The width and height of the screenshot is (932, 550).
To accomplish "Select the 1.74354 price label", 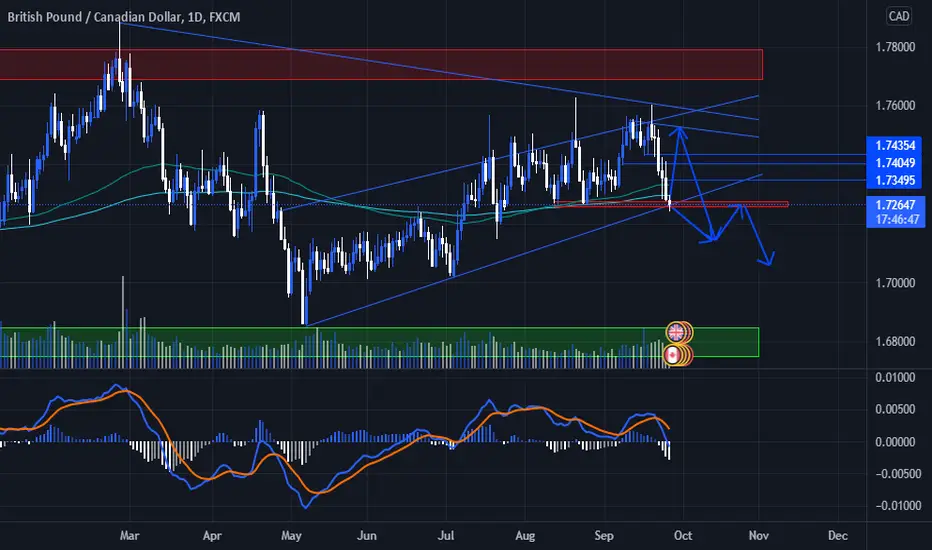I will coord(896,146).
